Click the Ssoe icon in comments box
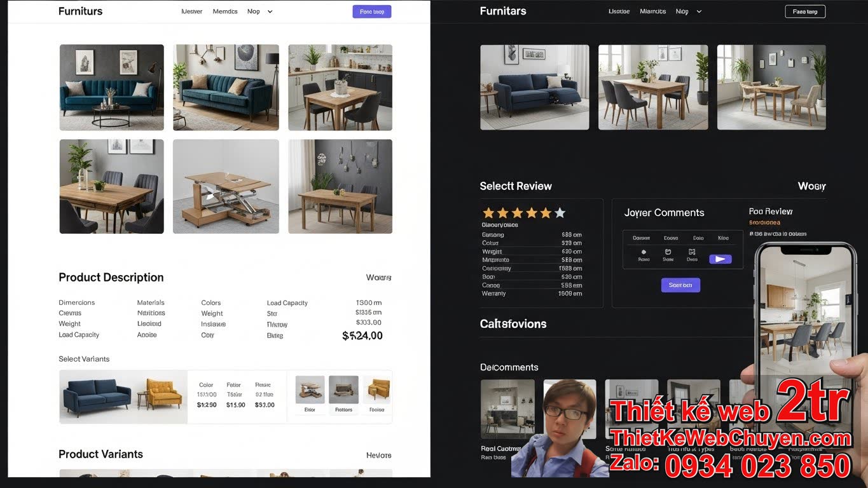Screen dimensions: 868x488 [x=668, y=252]
